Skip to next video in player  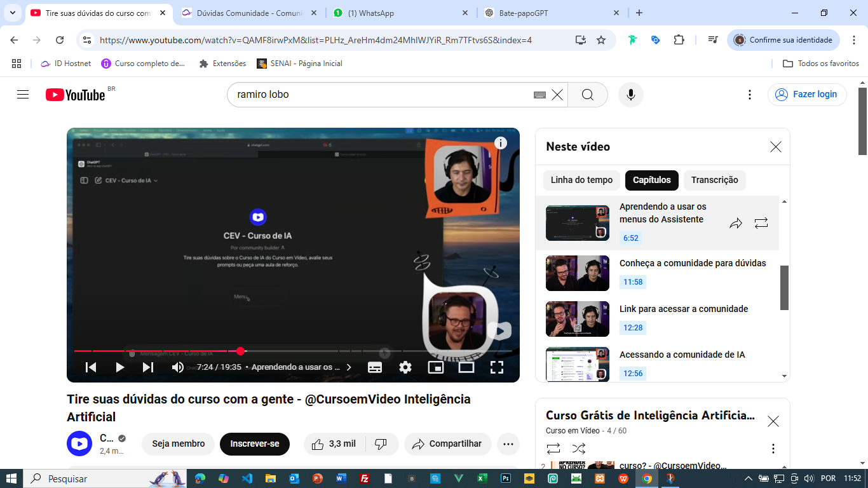pyautogui.click(x=148, y=367)
